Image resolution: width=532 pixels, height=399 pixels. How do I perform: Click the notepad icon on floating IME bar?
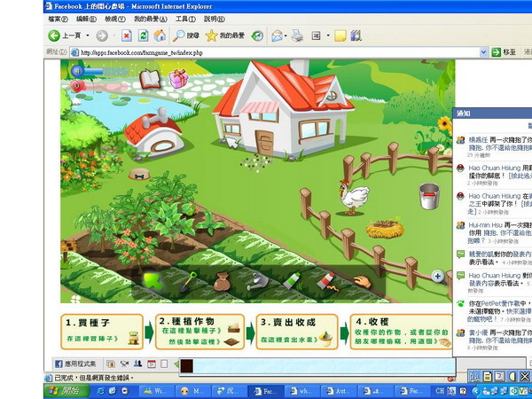[488, 376]
